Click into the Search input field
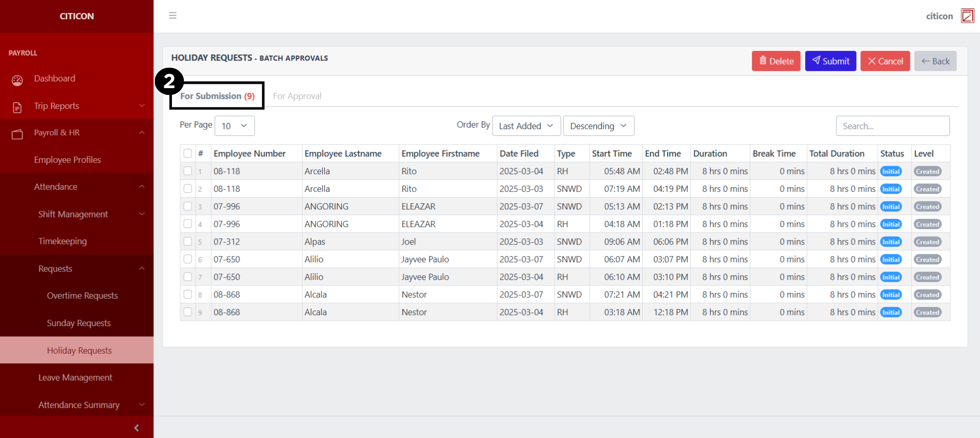 pyautogui.click(x=892, y=126)
